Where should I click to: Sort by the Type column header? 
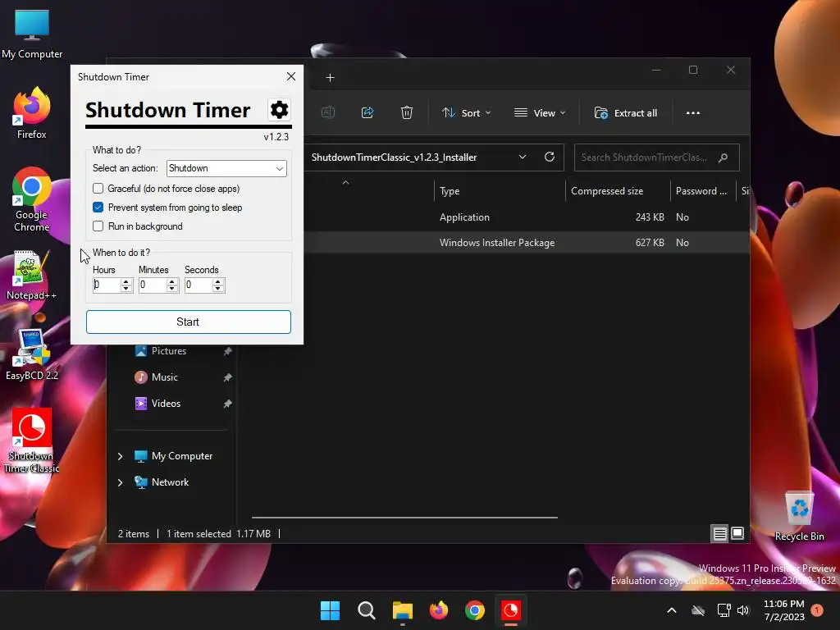500,191
